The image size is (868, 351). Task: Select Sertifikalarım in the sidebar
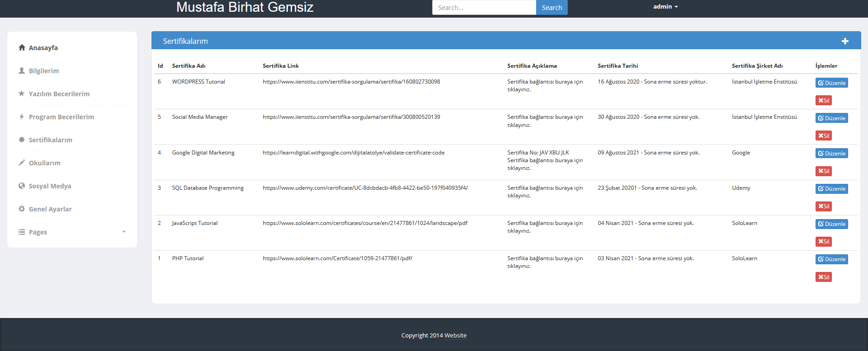point(51,140)
